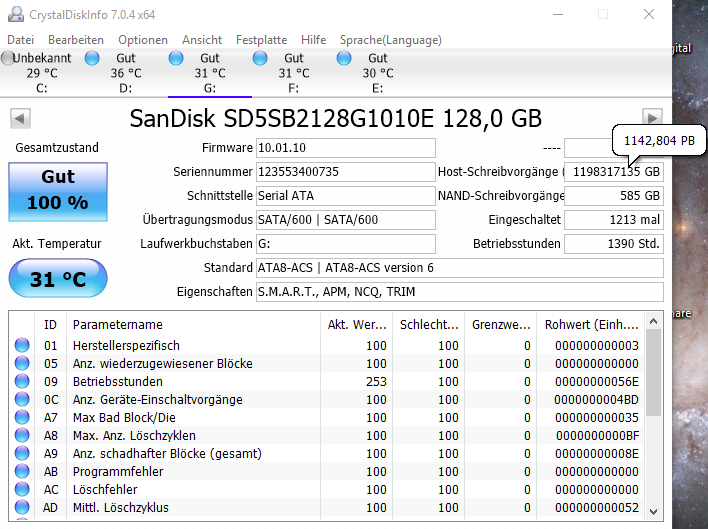Click the blue status orb for drive E:

[344, 58]
